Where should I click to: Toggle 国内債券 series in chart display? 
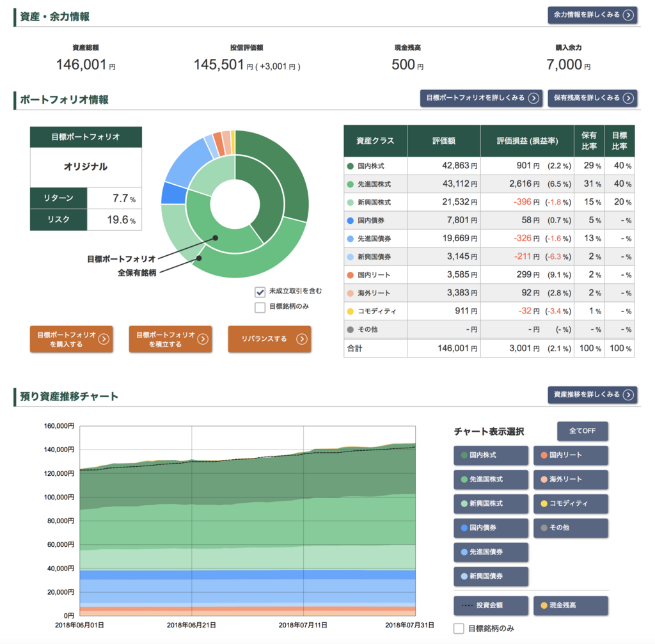pos(491,528)
